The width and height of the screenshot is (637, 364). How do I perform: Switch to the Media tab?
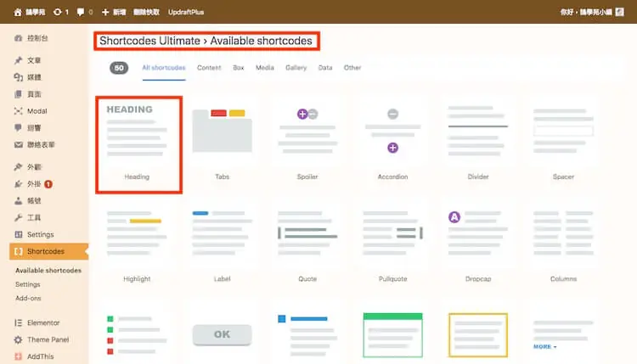click(x=265, y=68)
